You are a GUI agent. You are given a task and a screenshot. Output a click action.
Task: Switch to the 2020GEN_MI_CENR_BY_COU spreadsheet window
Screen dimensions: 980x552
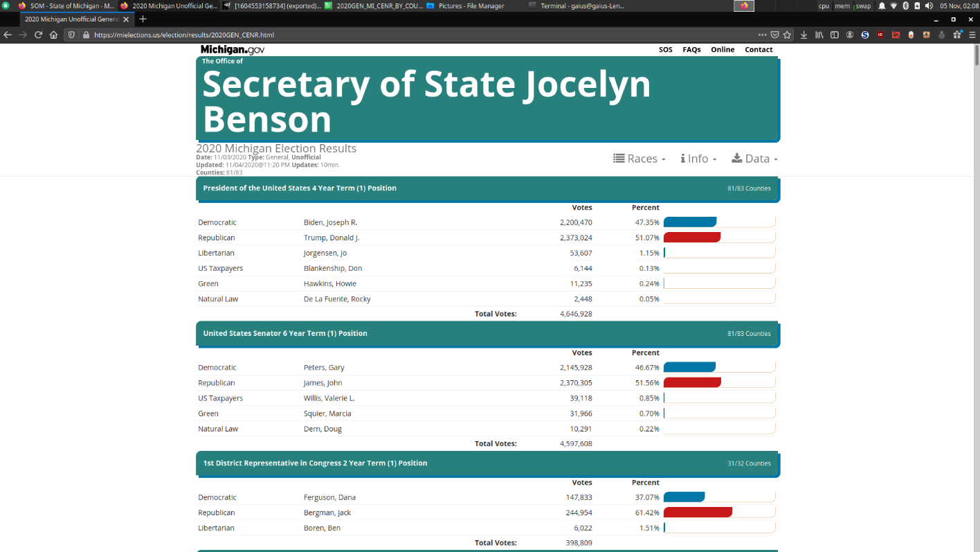click(374, 6)
